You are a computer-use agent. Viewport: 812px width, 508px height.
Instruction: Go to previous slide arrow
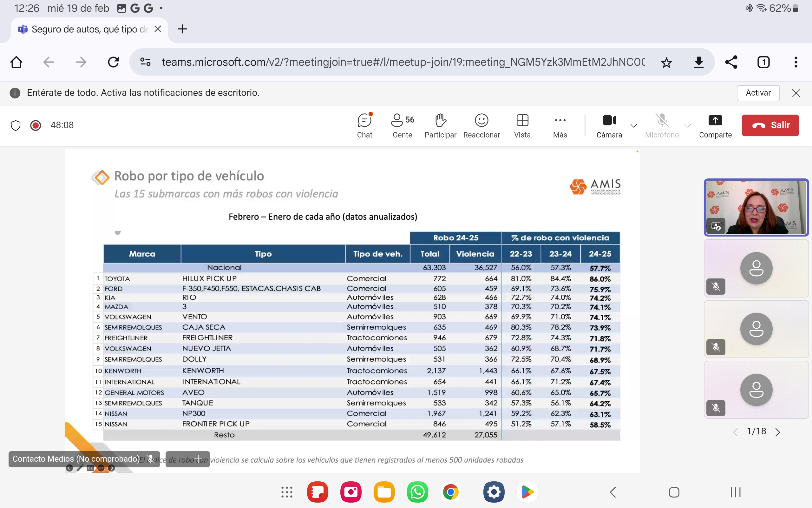pos(69,468)
